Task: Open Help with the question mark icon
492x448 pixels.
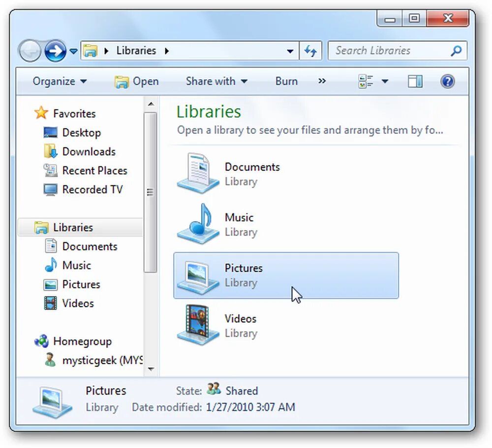Action: pos(447,81)
